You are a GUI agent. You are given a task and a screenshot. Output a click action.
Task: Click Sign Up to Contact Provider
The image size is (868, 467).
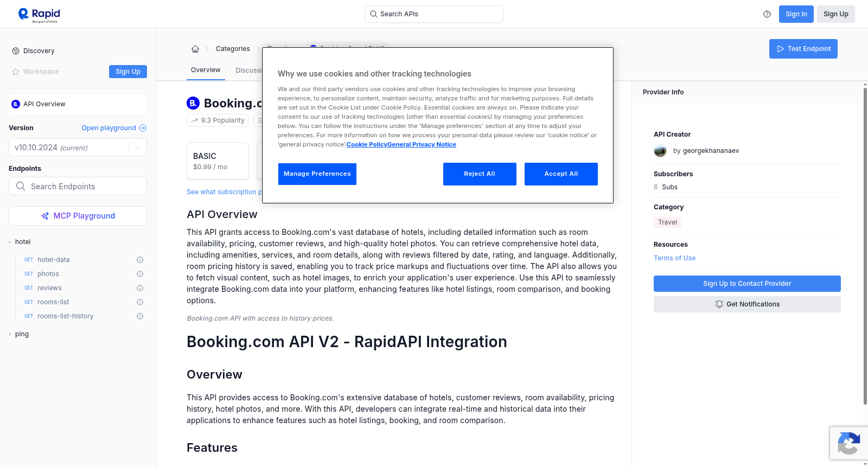[x=747, y=284]
